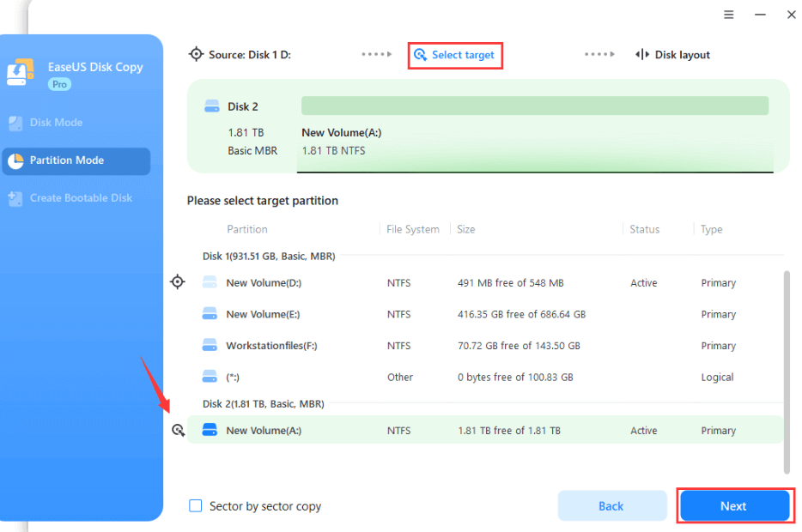
Task: Click the Disk Mode icon in sidebar
Action: (x=15, y=123)
